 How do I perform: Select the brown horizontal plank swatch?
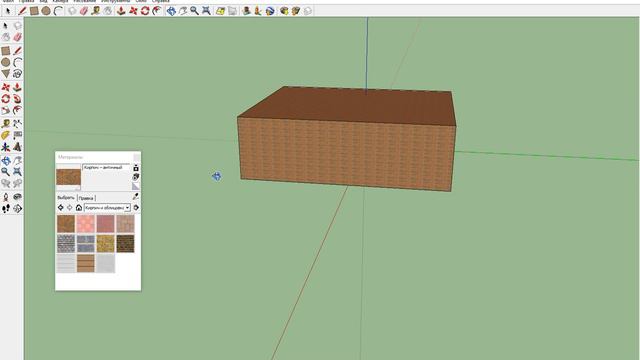click(86, 263)
